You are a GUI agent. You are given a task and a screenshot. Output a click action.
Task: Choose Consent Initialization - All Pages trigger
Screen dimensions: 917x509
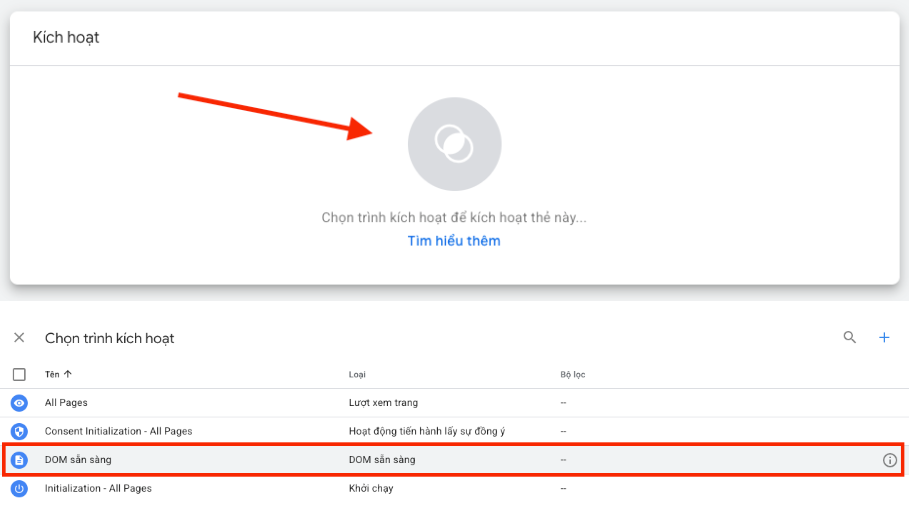click(118, 431)
